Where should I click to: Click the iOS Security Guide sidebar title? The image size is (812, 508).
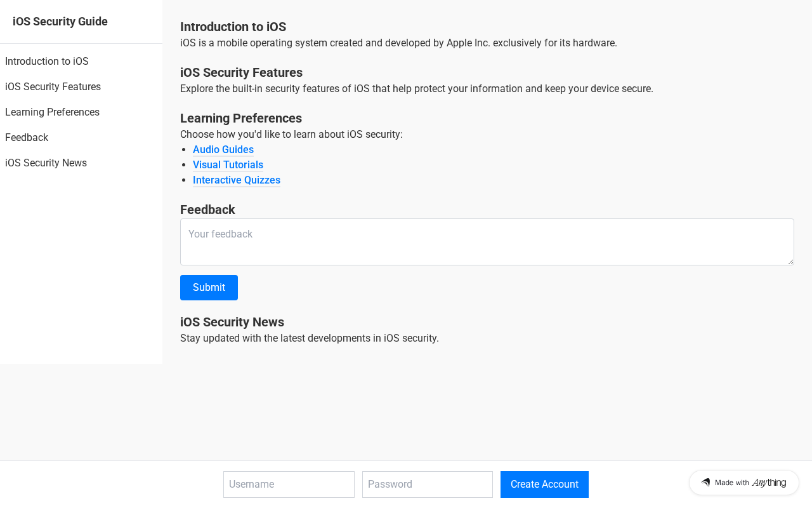tap(60, 22)
